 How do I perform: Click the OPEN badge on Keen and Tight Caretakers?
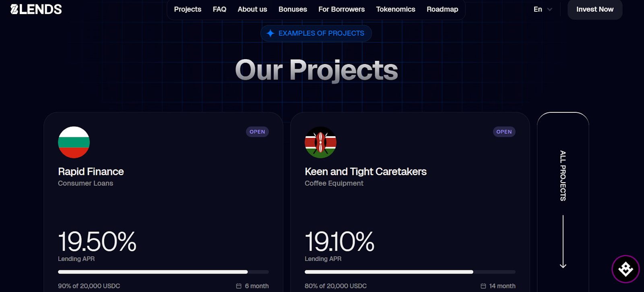[504, 132]
